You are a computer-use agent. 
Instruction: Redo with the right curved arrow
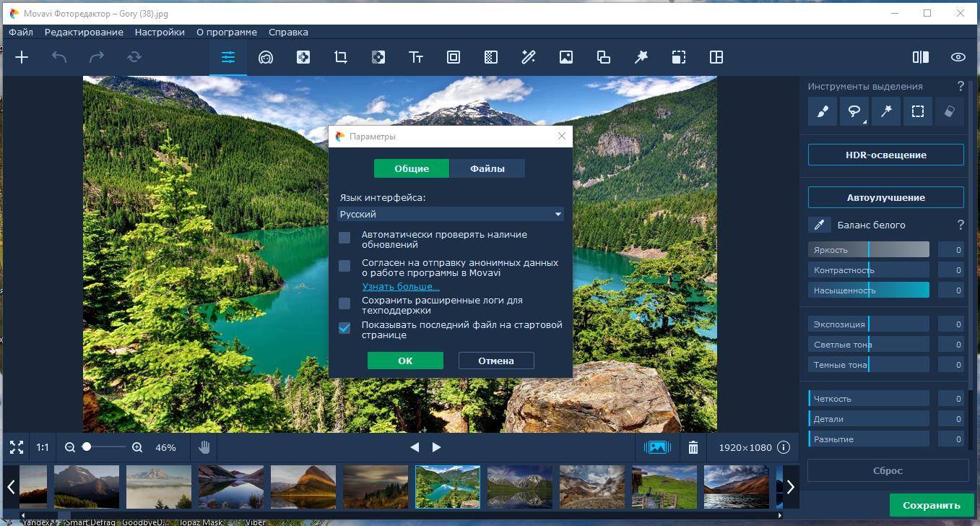click(97, 57)
